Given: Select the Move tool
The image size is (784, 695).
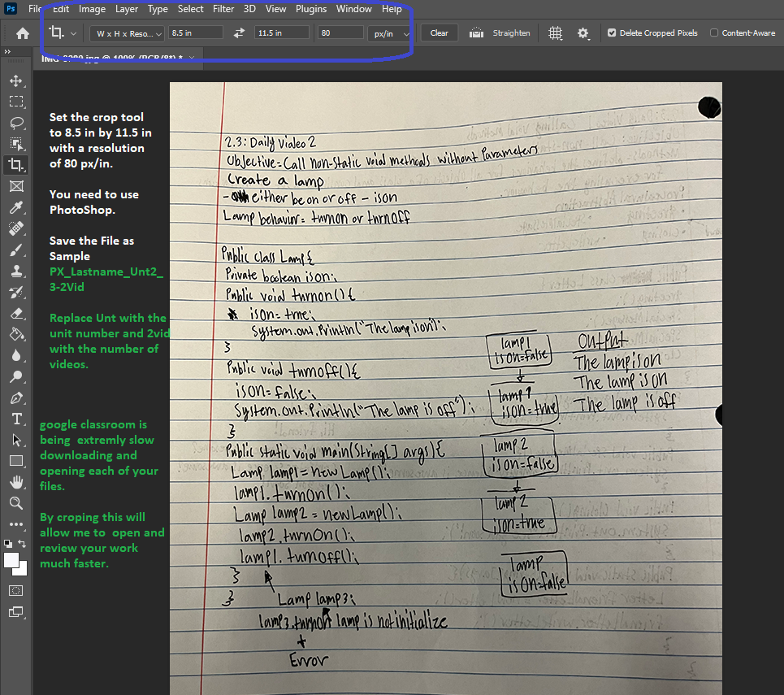Looking at the screenshot, I should [15, 81].
